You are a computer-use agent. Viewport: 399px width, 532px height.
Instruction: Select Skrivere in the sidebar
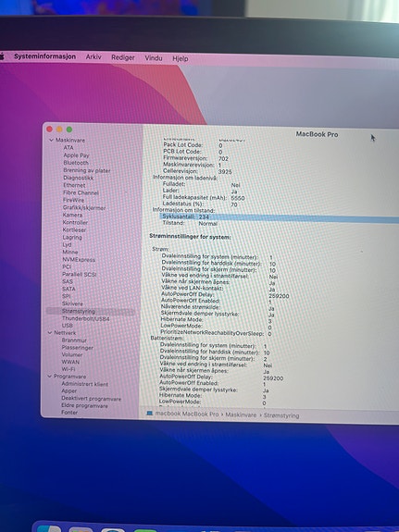[72, 303]
